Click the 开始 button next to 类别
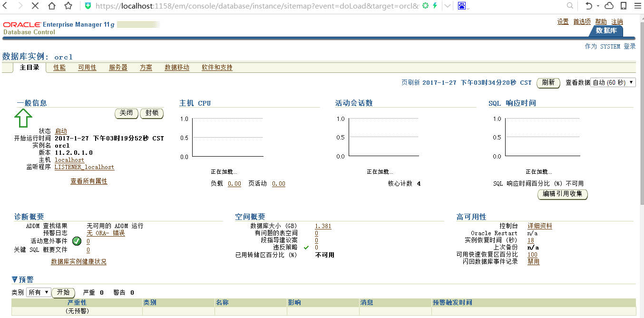This screenshot has width=644, height=318. point(63,292)
